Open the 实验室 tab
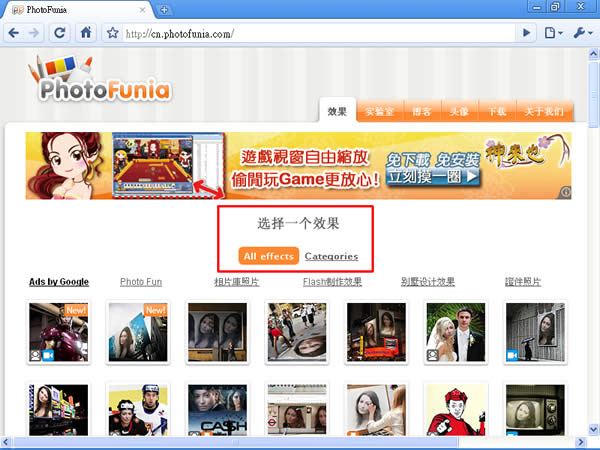The height and width of the screenshot is (450, 600). click(x=379, y=111)
